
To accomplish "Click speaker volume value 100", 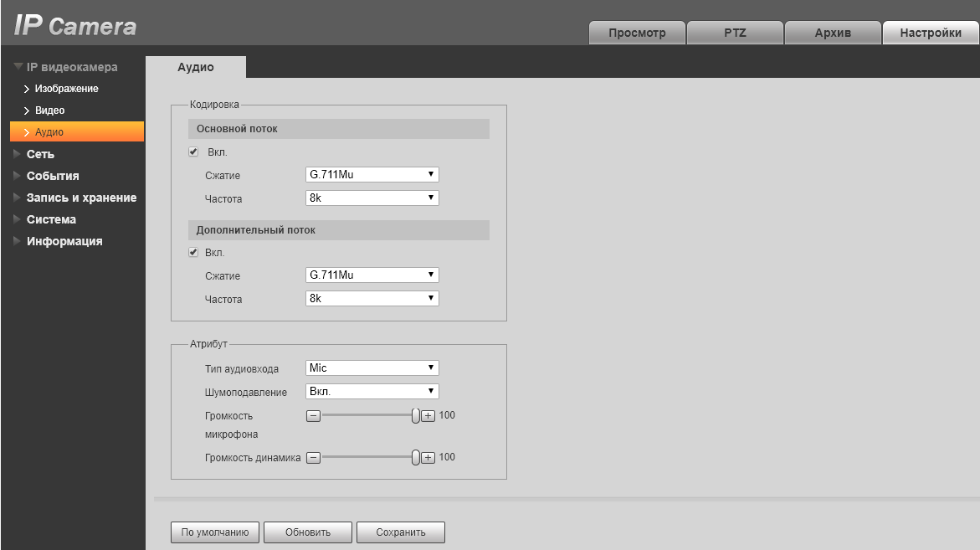I will [447, 457].
